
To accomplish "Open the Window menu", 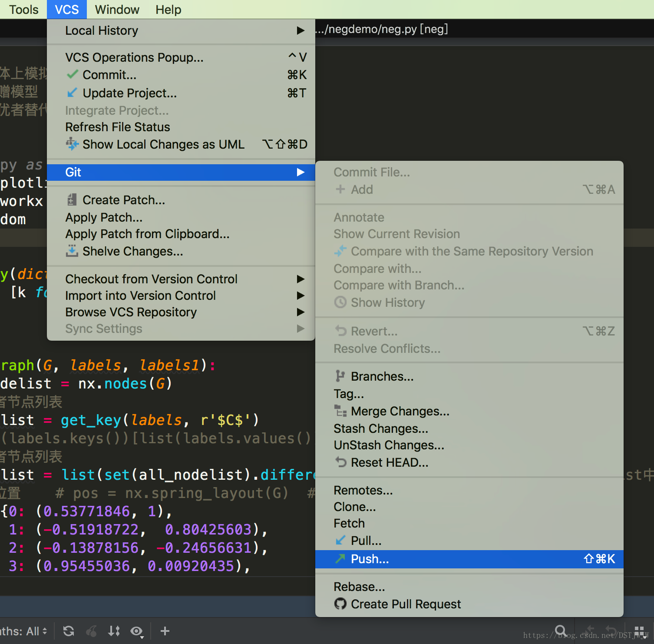I will point(117,10).
